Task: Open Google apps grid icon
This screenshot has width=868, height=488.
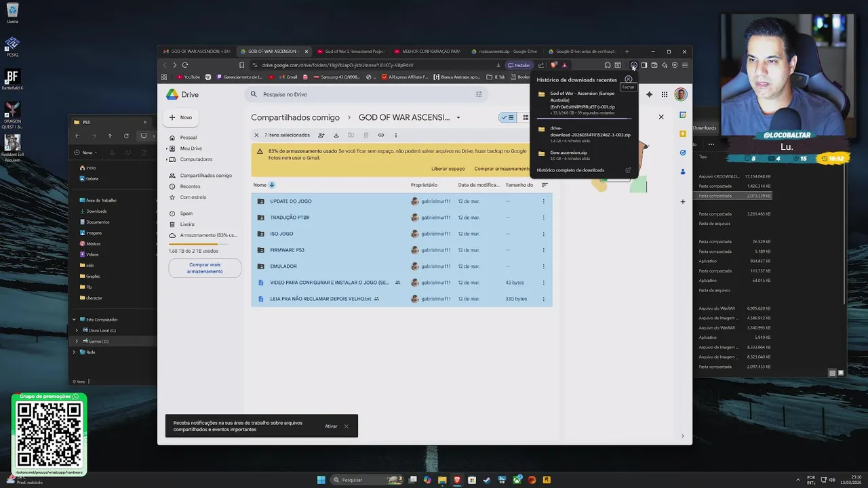Action: click(665, 94)
